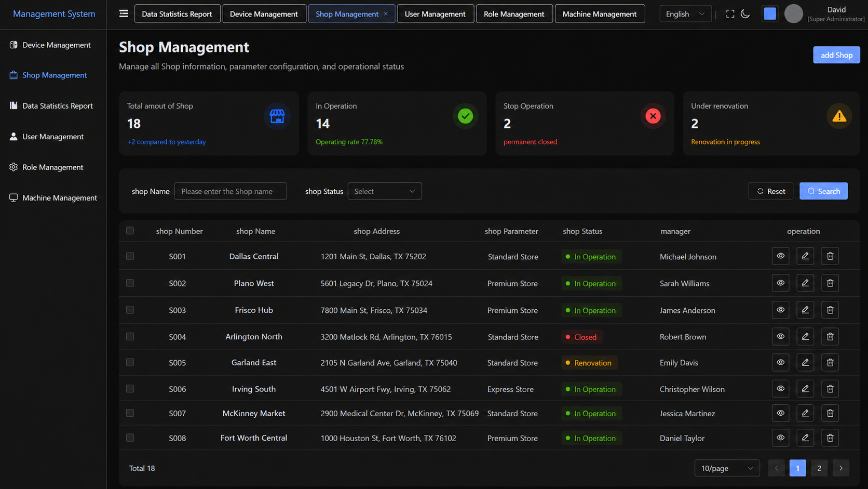The width and height of the screenshot is (868, 489).
Task: Open the 10/page size dropdown
Action: click(727, 468)
